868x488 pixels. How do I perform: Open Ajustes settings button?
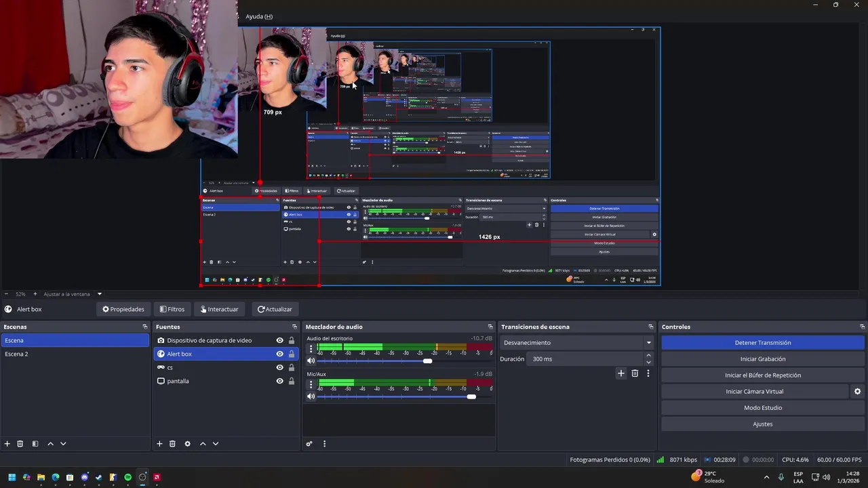763,424
